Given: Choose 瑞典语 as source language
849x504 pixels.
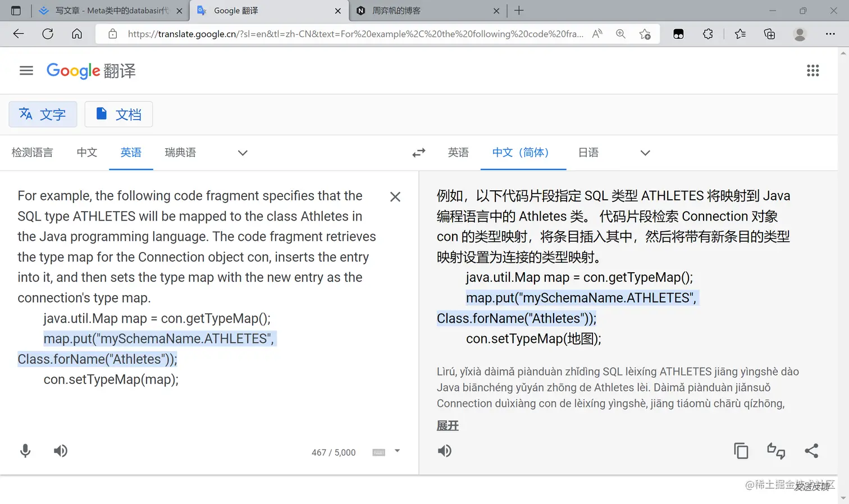Looking at the screenshot, I should (180, 153).
